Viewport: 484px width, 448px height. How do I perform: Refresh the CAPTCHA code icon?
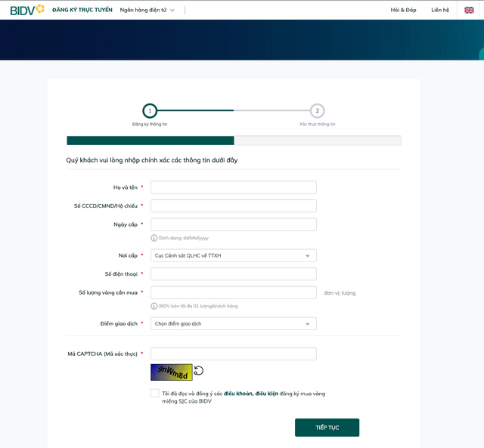(x=199, y=371)
